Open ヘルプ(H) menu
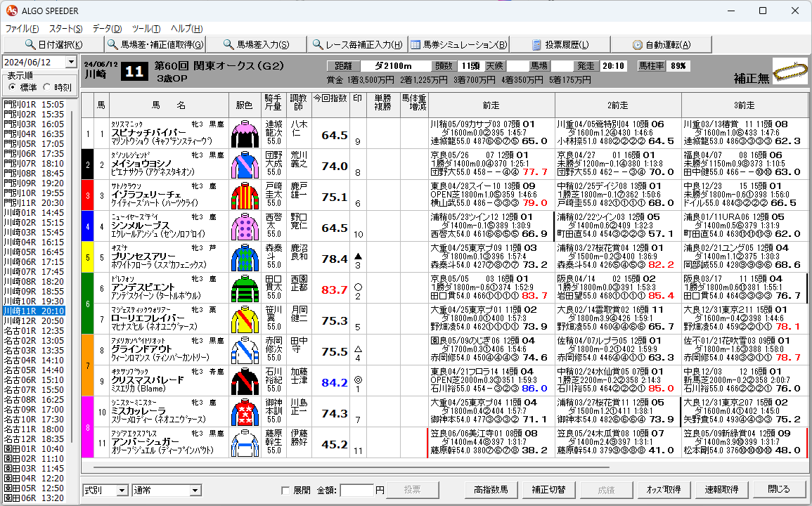Image resolution: width=812 pixels, height=506 pixels. coord(186,29)
